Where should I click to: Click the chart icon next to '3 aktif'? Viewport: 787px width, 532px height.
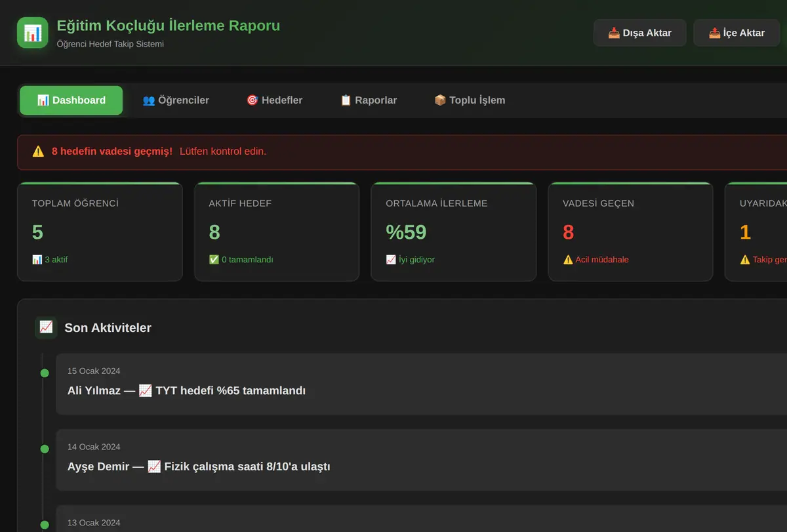pyautogui.click(x=37, y=260)
